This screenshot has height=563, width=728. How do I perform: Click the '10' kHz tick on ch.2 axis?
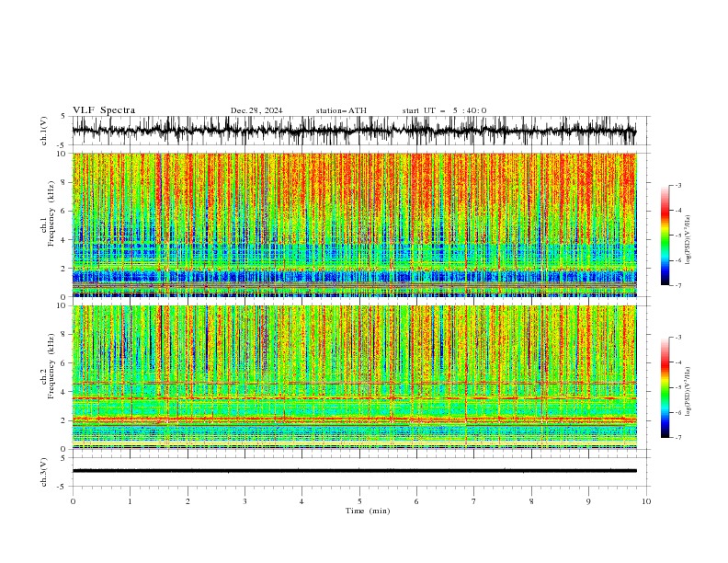[63, 305]
